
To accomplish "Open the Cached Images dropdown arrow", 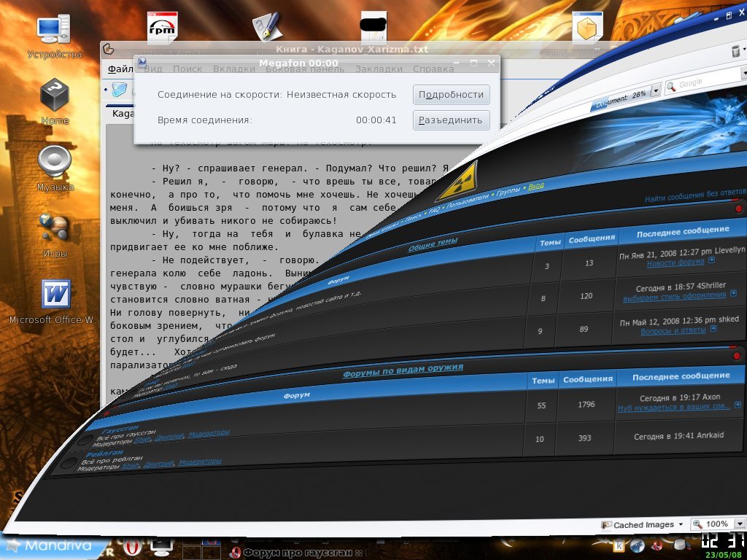I will [681, 524].
